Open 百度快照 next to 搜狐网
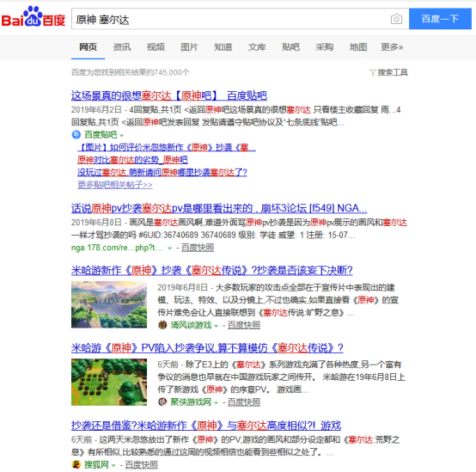 click(142, 465)
